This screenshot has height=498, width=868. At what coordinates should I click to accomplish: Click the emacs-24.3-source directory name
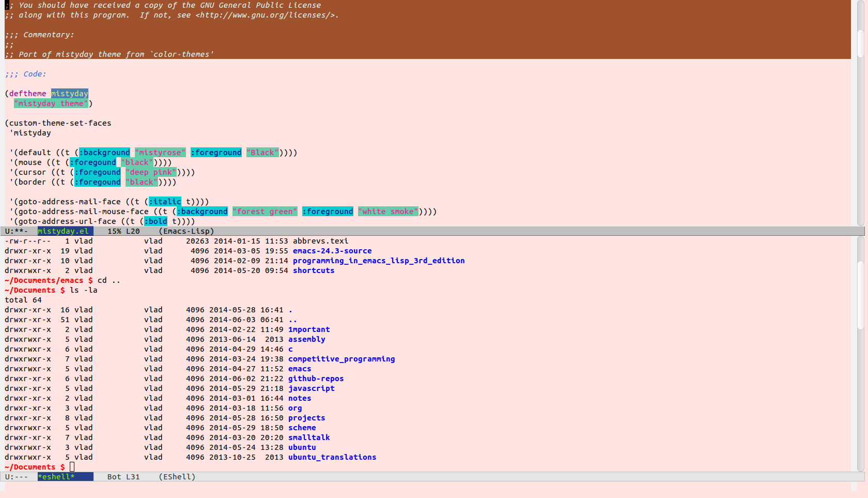(332, 251)
